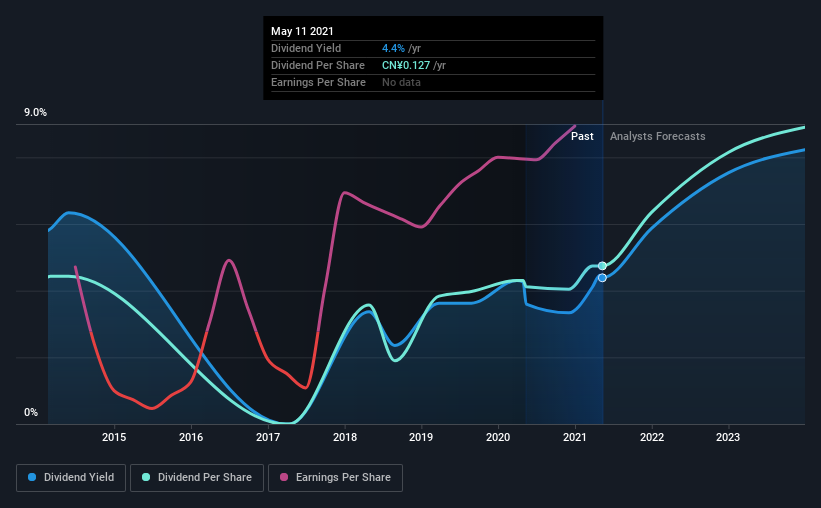821x508 pixels.
Task: Toggle the Dividend Yield legend button
Action: (x=71, y=478)
